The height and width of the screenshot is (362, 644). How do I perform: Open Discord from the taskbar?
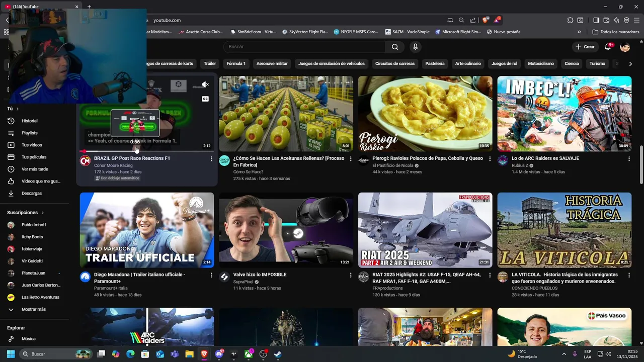(219, 354)
